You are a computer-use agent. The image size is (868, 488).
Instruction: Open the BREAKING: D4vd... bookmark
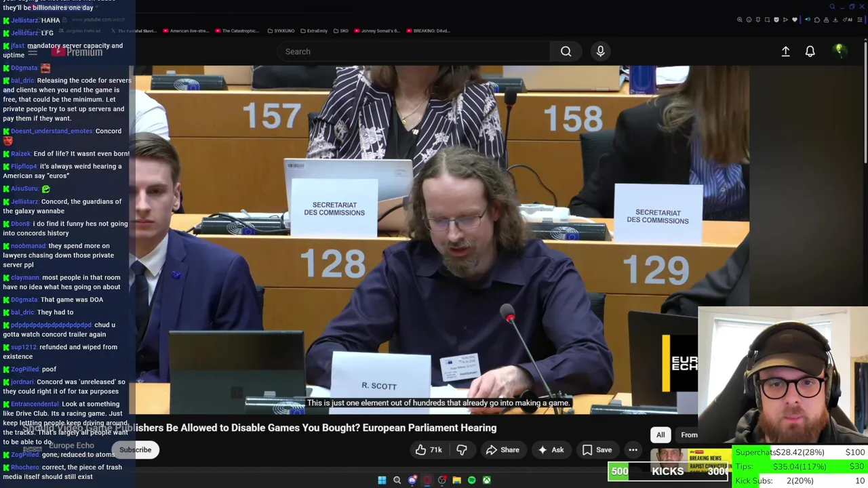point(428,30)
